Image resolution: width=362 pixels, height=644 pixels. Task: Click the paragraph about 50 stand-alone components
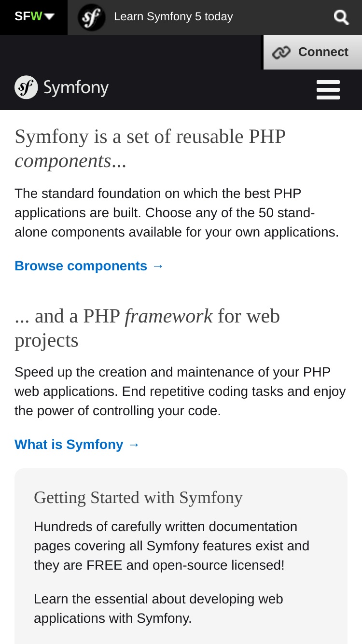coord(177,213)
